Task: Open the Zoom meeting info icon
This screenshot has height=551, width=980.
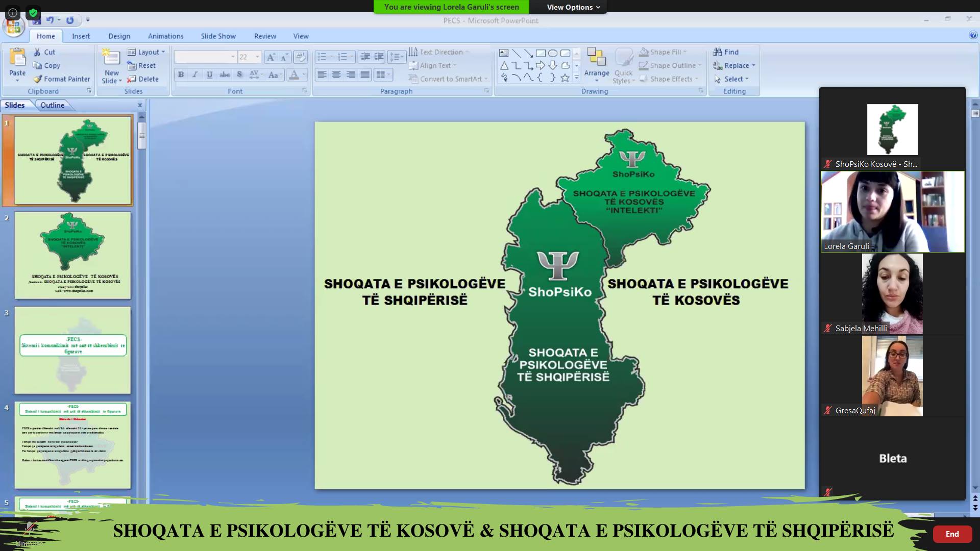Action: (x=13, y=13)
